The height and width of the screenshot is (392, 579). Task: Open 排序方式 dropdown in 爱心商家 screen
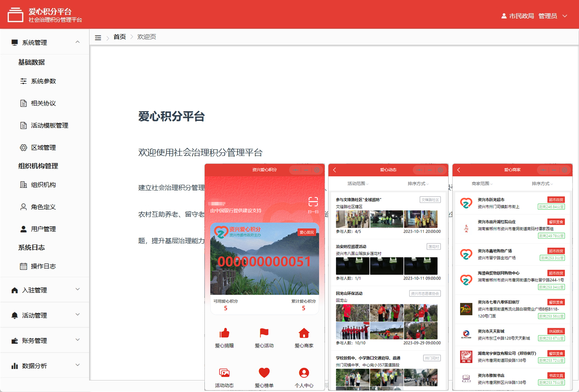coord(543,183)
